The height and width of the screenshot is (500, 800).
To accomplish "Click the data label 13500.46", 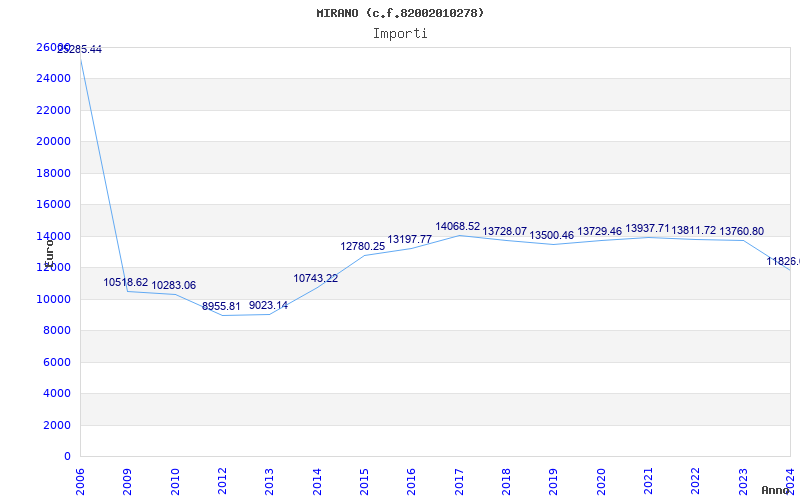I will click(x=552, y=235).
